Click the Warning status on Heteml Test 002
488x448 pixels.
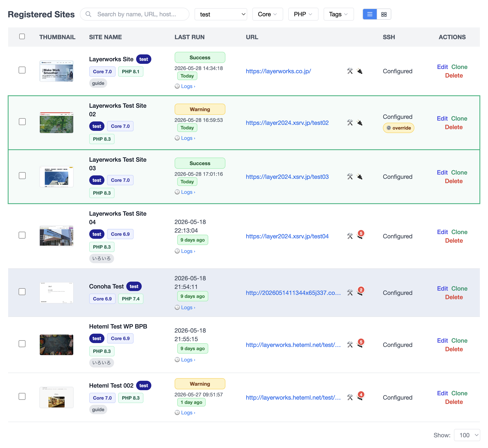point(200,384)
